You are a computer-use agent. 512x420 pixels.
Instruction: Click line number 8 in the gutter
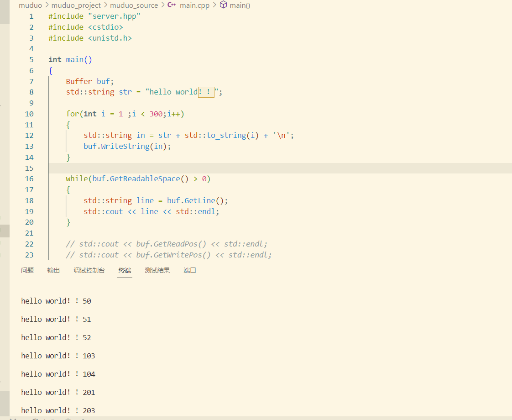(31, 92)
